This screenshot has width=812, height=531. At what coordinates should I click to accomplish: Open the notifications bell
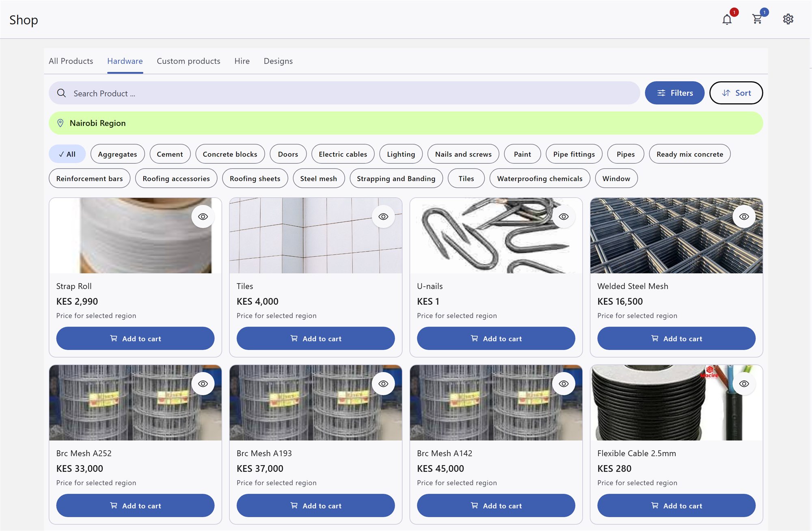click(x=727, y=19)
